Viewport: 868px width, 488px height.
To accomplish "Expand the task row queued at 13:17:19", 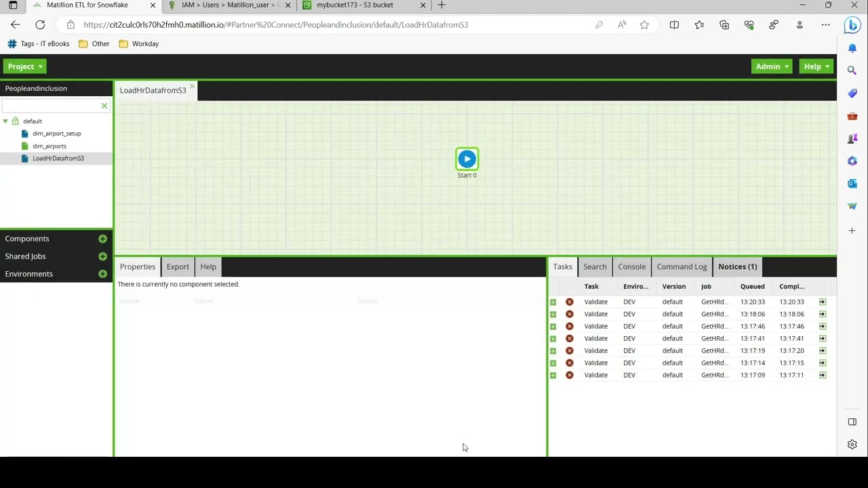I will 553,351.
